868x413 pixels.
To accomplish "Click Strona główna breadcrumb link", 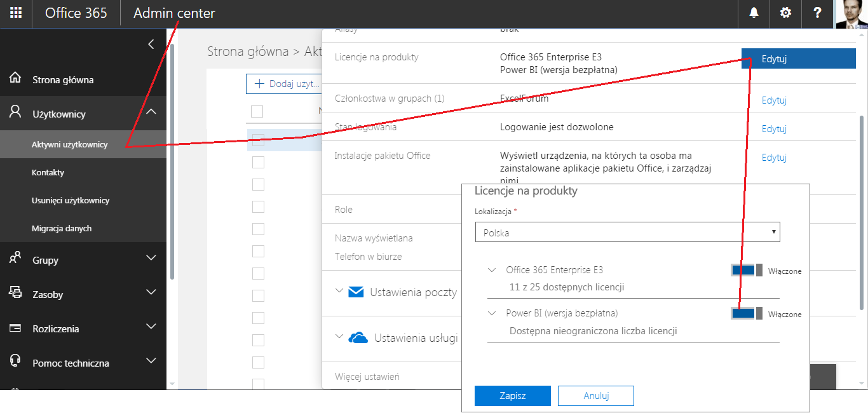I will pos(248,51).
